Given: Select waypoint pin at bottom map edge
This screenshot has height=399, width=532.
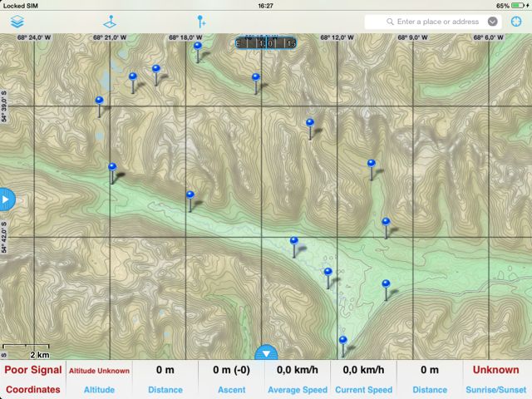Looking at the screenshot, I should coord(342,342).
